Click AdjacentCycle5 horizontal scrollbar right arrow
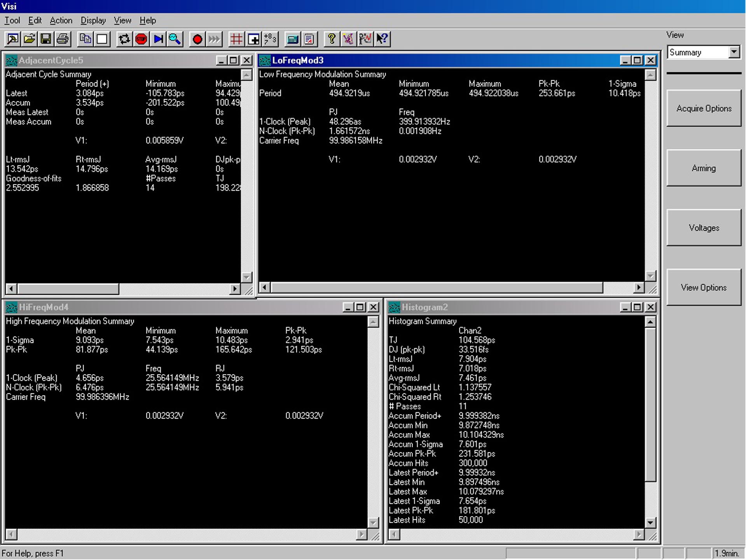Viewport: 746px width, 560px height. coord(234,289)
